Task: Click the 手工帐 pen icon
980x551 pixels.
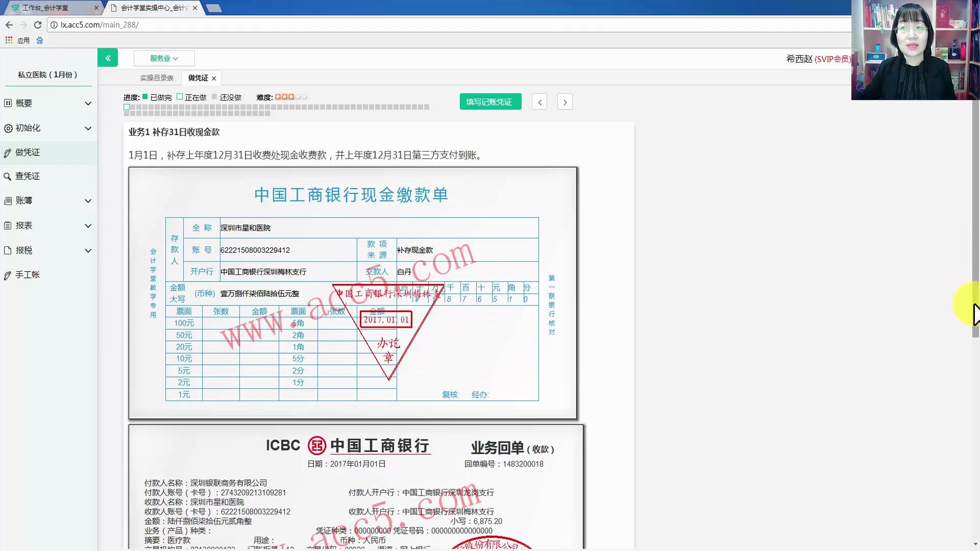Action: pyautogui.click(x=8, y=275)
